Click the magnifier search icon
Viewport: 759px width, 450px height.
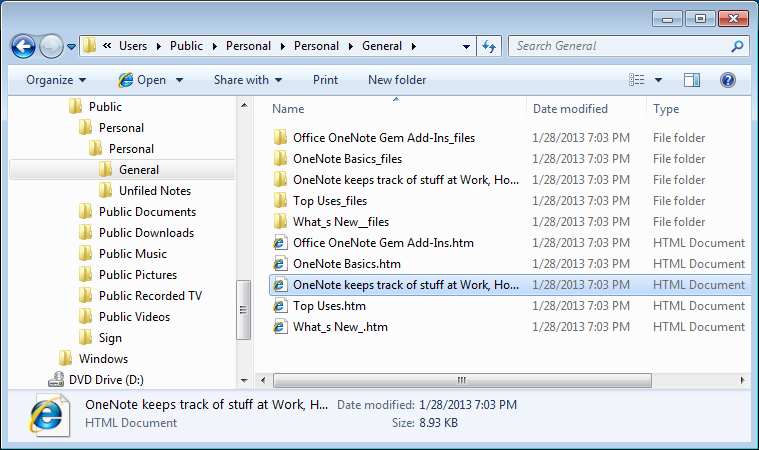(x=737, y=46)
